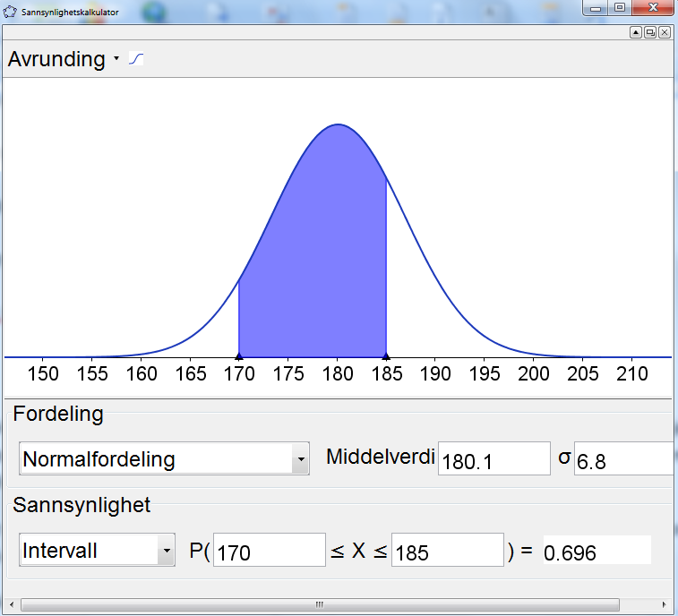Click the axis label 150
Image resolution: width=678 pixels, height=616 pixels.
(43, 374)
